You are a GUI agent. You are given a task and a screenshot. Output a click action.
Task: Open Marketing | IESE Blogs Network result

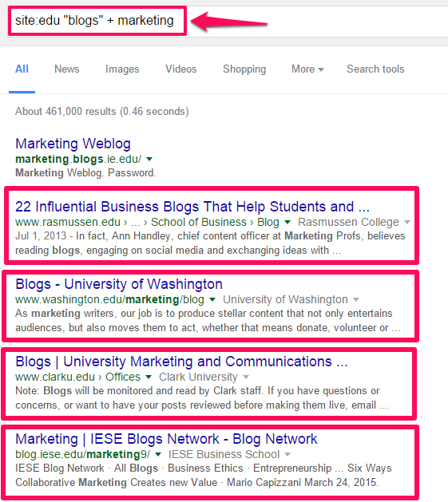pyautogui.click(x=166, y=439)
